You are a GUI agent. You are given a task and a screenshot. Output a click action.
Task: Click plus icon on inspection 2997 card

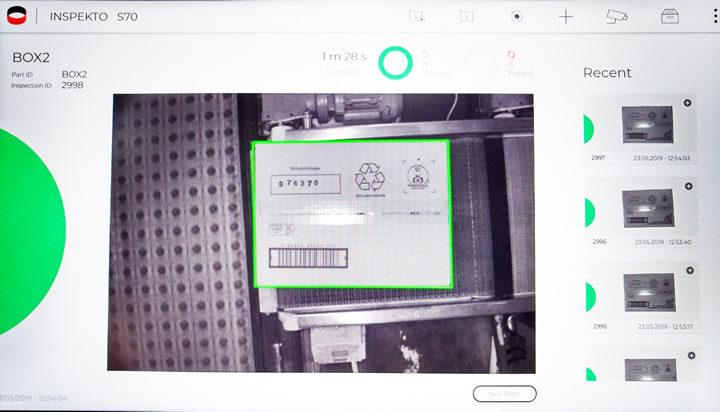[687, 103]
